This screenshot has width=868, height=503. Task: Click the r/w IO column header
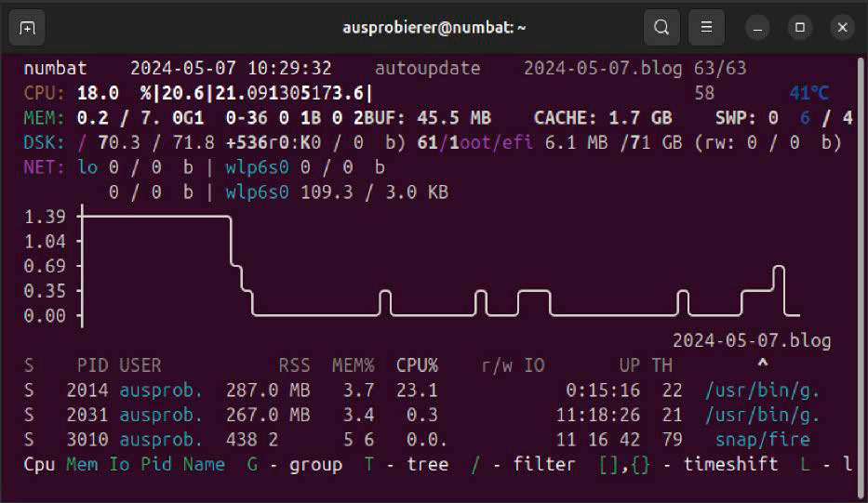[x=513, y=365]
